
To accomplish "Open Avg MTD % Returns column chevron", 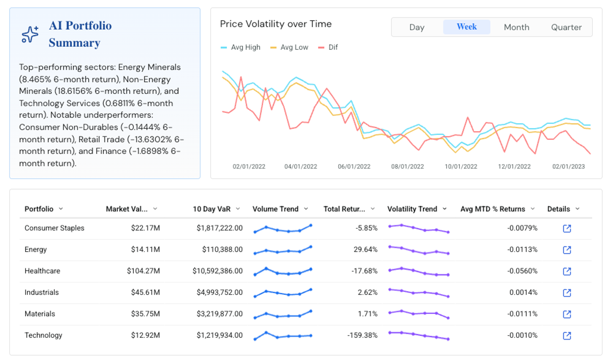I will (533, 209).
